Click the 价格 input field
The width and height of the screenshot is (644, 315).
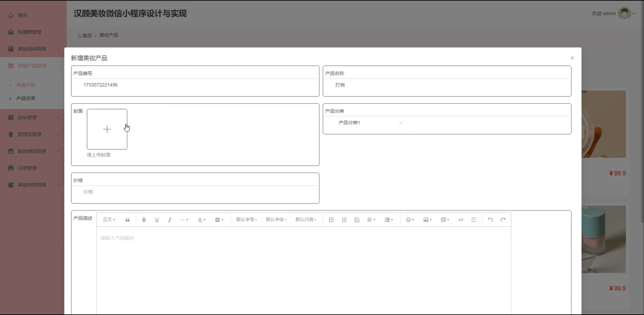[x=195, y=192]
